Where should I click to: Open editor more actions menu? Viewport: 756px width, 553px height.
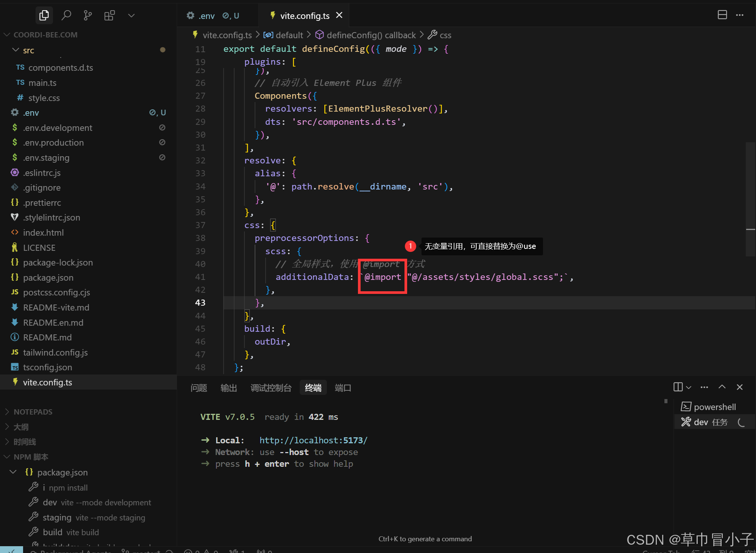pos(740,15)
